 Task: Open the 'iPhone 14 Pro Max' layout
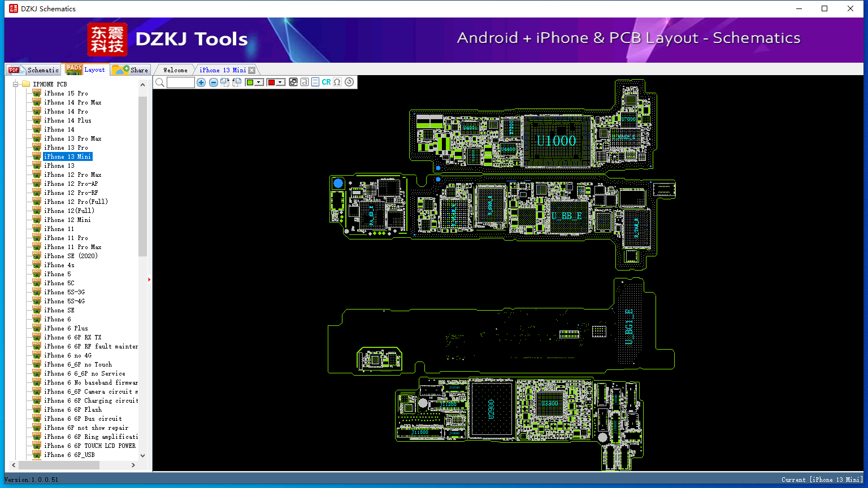pyautogui.click(x=73, y=102)
